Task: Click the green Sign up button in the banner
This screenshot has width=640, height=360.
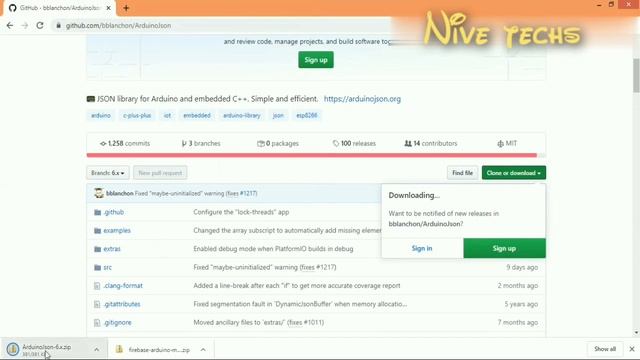Action: point(316,60)
